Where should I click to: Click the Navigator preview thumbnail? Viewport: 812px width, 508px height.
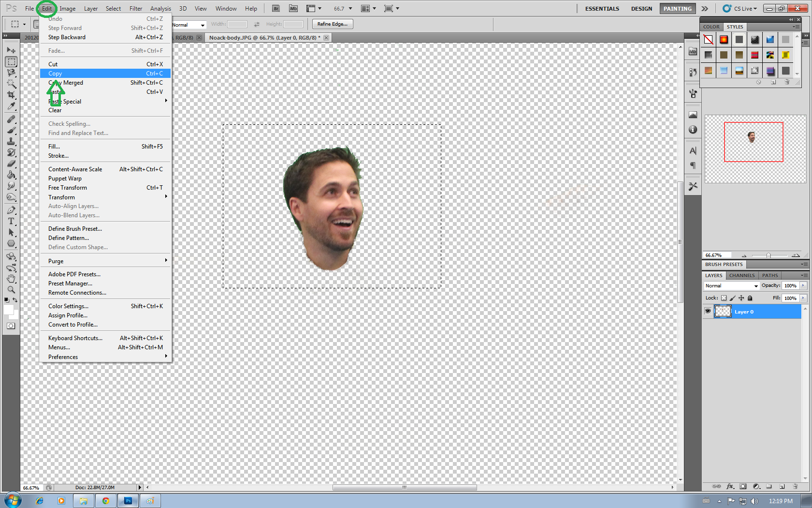click(755, 149)
